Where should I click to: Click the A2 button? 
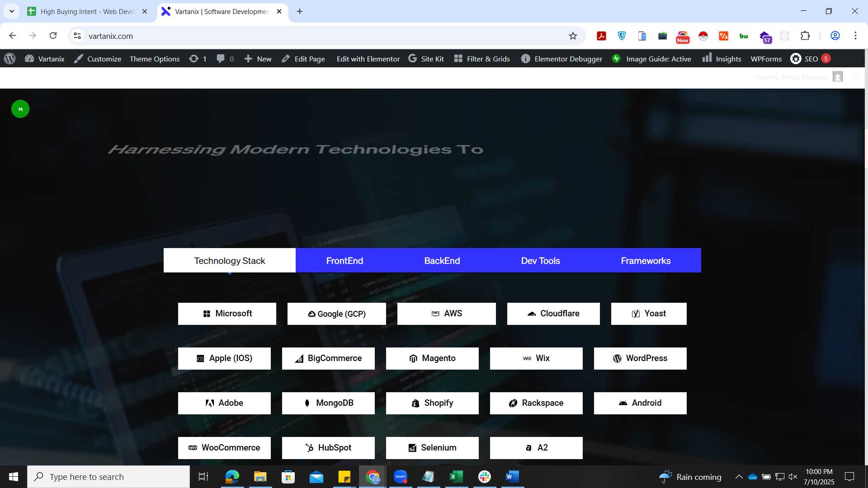point(536,448)
